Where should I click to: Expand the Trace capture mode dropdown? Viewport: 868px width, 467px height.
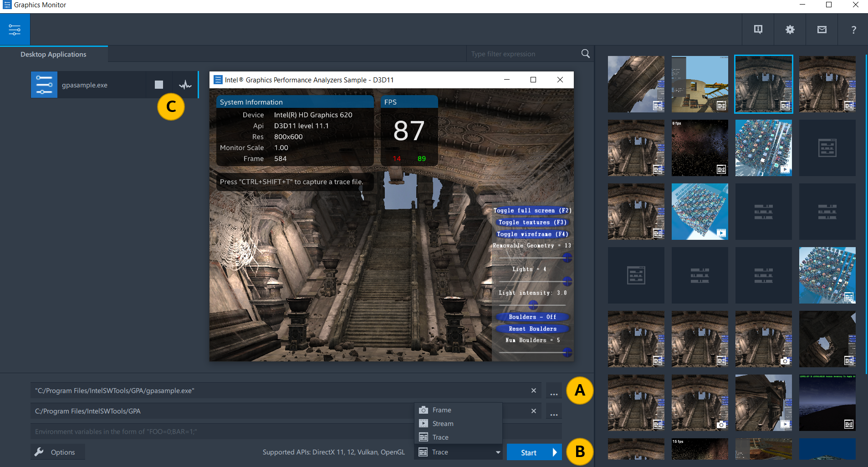[x=498, y=452]
